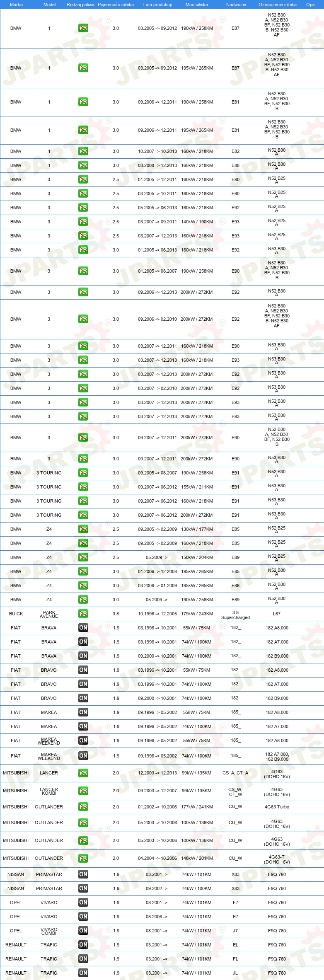324x980 pixels.
Task: Click petrol icon in MITSUBISHI LANCER KOMBI row
Action: 83,791
